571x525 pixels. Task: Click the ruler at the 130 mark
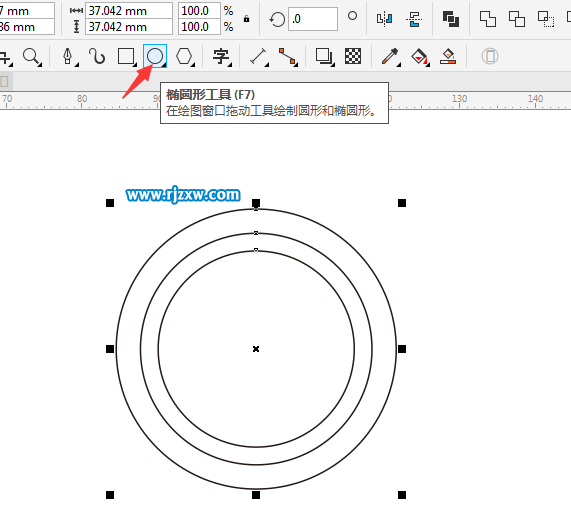(x=460, y=100)
